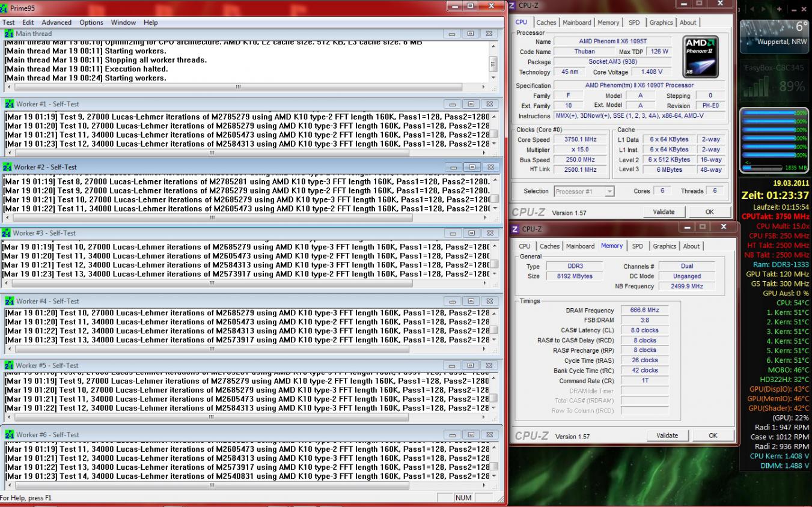Open the Help menu in Prime95
Image resolution: width=812 pixels, height=507 pixels.
(x=151, y=22)
